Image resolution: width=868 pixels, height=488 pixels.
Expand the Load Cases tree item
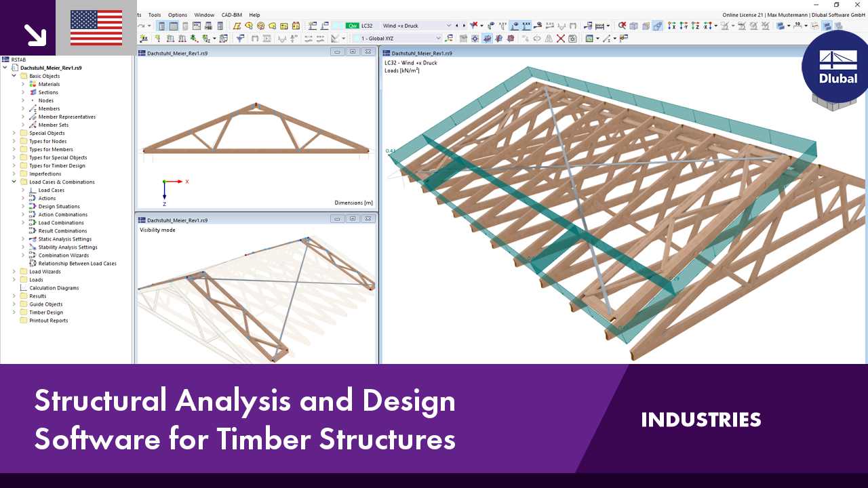point(24,190)
